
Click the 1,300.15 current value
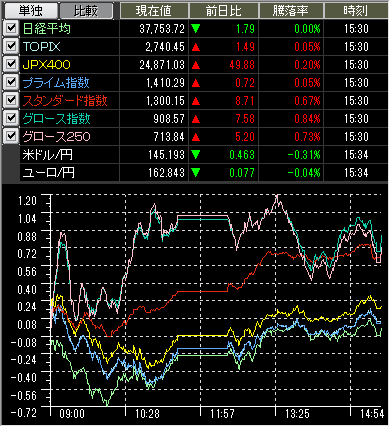[x=165, y=101]
